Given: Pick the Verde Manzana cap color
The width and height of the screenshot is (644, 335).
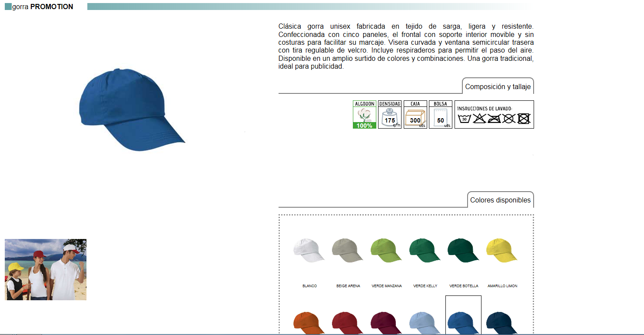Looking at the screenshot, I should point(386,251).
